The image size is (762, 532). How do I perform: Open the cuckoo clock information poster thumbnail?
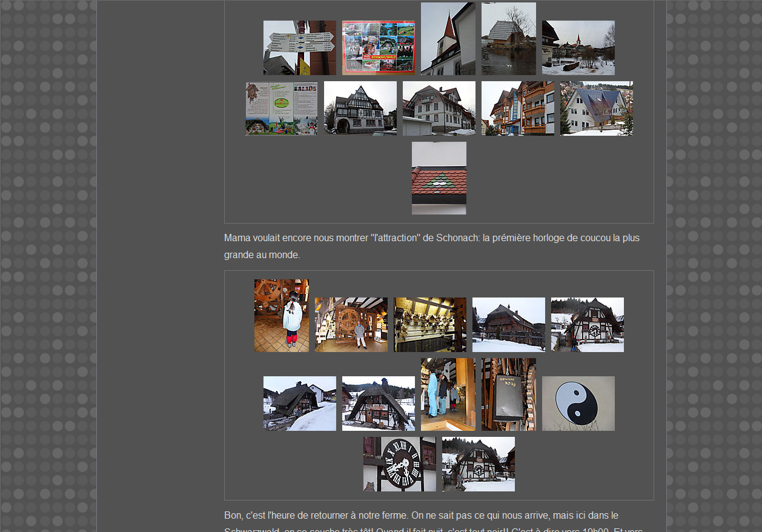(281, 108)
